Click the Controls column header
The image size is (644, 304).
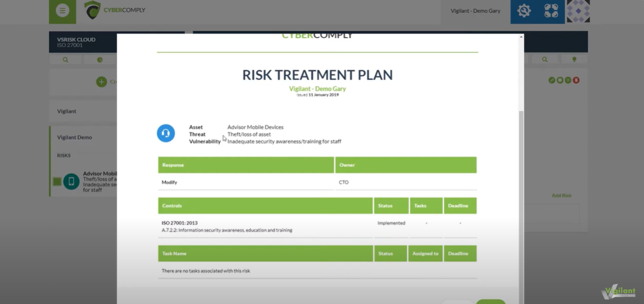pyautogui.click(x=265, y=206)
